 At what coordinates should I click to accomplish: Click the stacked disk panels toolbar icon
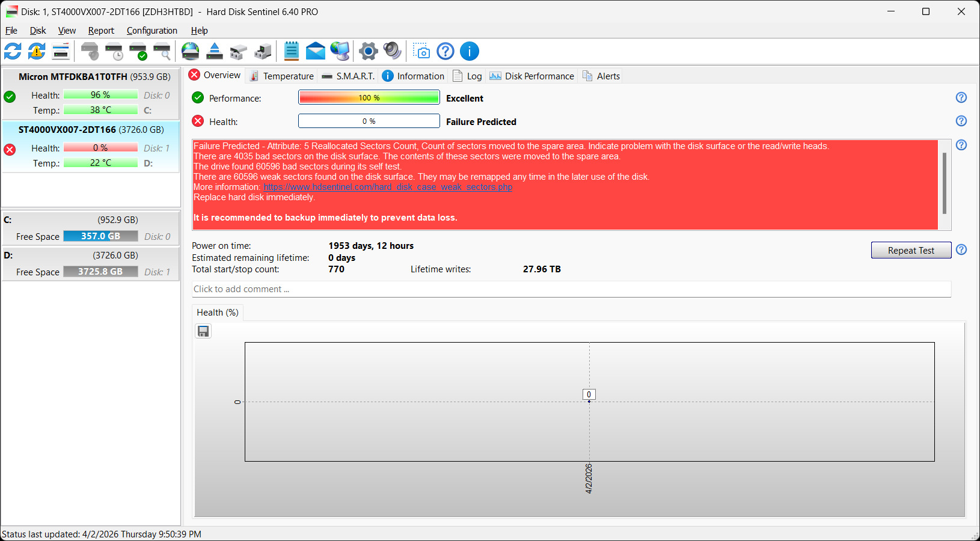[x=61, y=51]
